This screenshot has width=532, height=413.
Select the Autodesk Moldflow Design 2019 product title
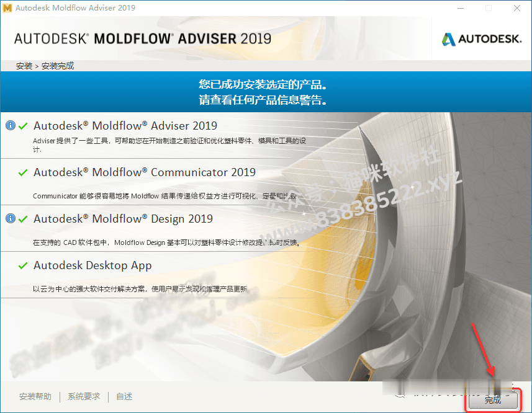(123, 219)
